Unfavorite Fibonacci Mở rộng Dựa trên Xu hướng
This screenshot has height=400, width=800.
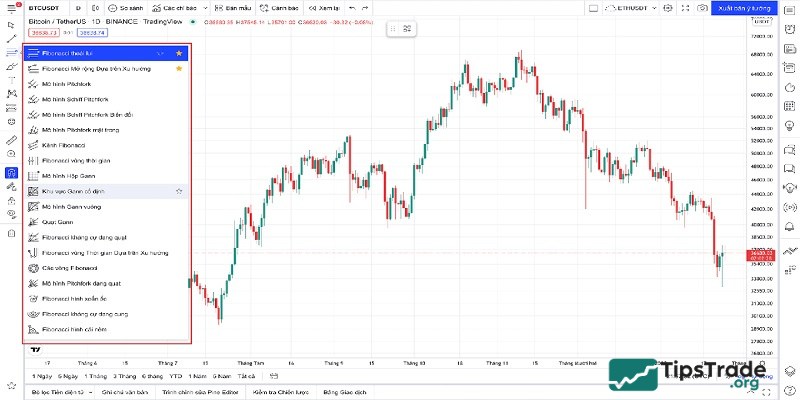pyautogui.click(x=179, y=68)
